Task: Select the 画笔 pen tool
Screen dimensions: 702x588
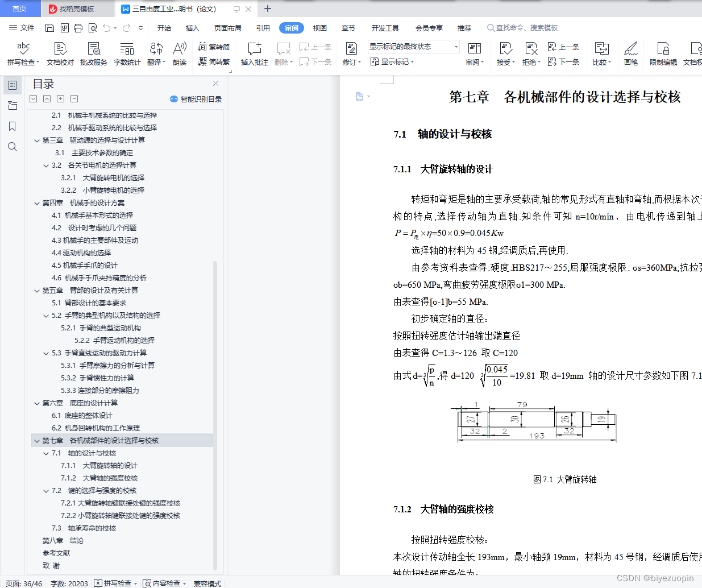Action: 631,53
